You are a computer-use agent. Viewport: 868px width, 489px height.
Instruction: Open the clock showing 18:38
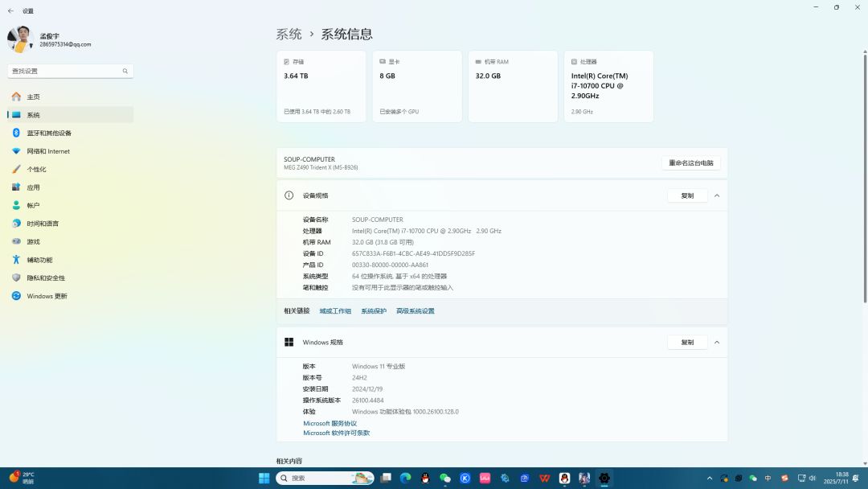(x=836, y=478)
